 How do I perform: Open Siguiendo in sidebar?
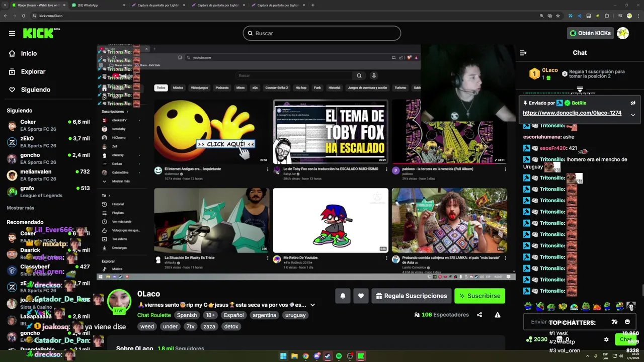(x=30, y=89)
